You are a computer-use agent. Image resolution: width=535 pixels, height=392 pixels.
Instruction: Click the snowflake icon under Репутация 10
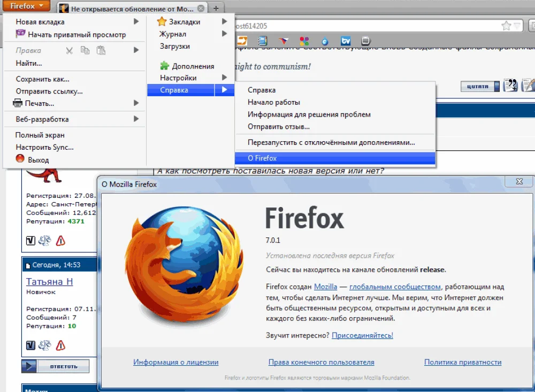(x=45, y=345)
